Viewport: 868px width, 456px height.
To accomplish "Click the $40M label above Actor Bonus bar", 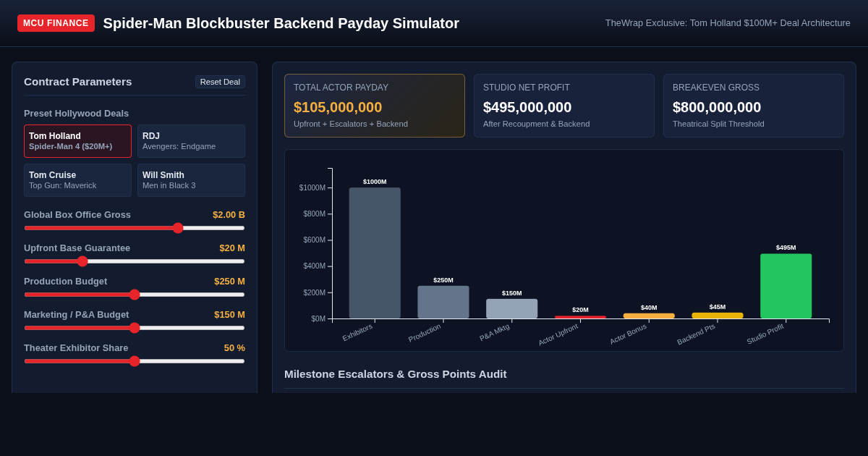I will click(x=649, y=308).
